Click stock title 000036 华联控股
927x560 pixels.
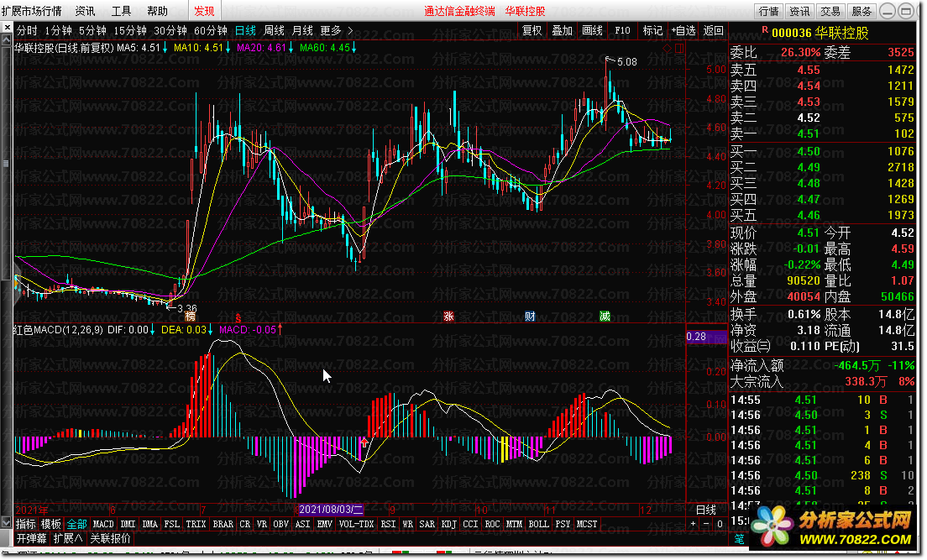(x=820, y=33)
